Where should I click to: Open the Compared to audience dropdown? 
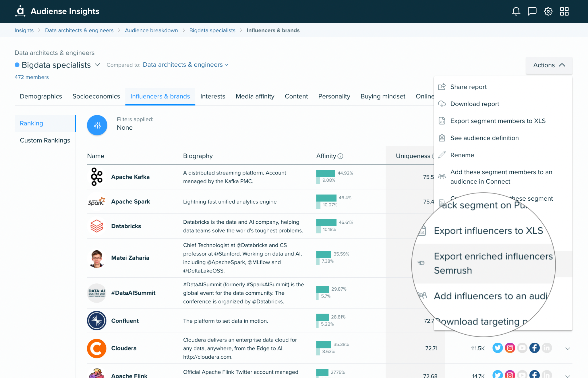[185, 65]
